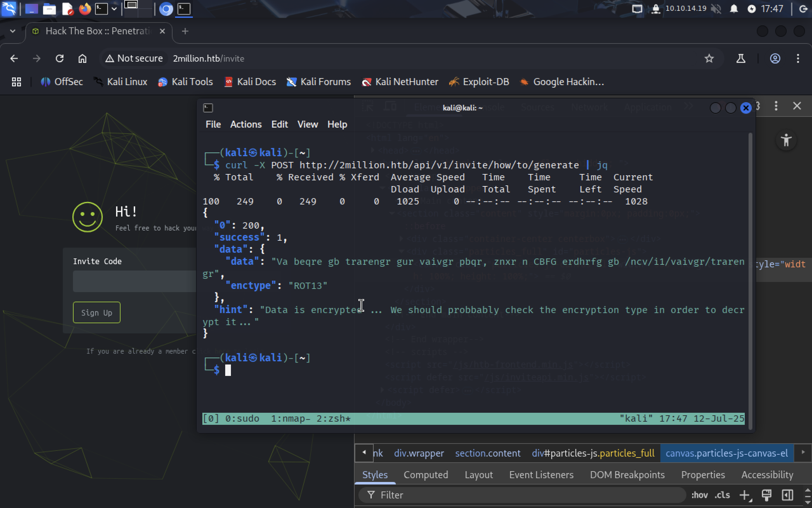
Task: Open the notifications bell icon
Action: [734, 9]
